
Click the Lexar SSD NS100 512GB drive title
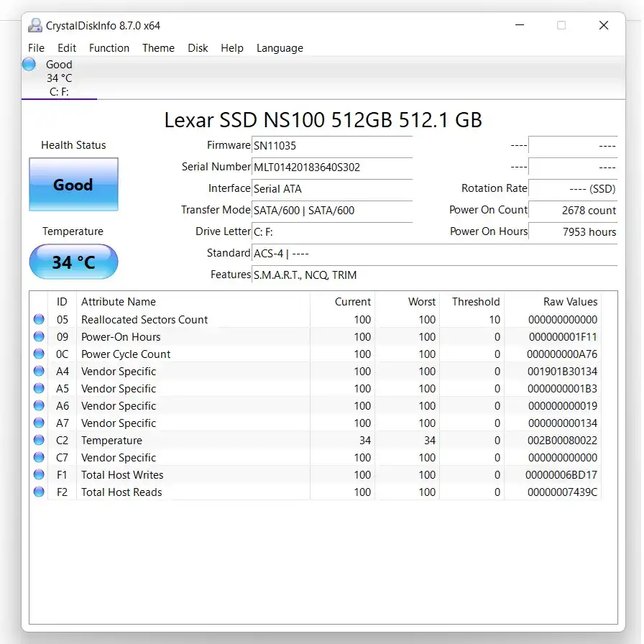[323, 120]
